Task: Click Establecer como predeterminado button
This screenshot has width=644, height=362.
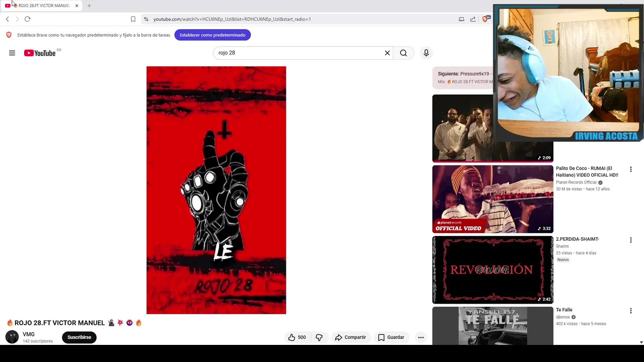Action: 212,35
